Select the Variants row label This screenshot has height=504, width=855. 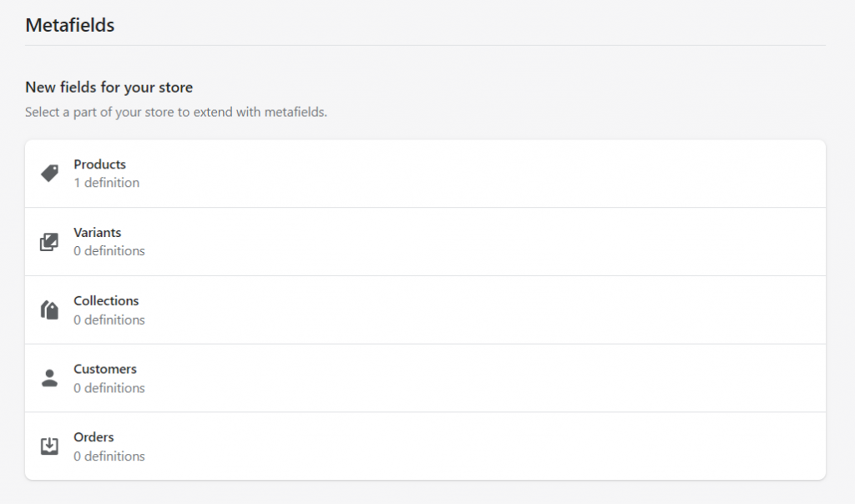pyautogui.click(x=97, y=233)
